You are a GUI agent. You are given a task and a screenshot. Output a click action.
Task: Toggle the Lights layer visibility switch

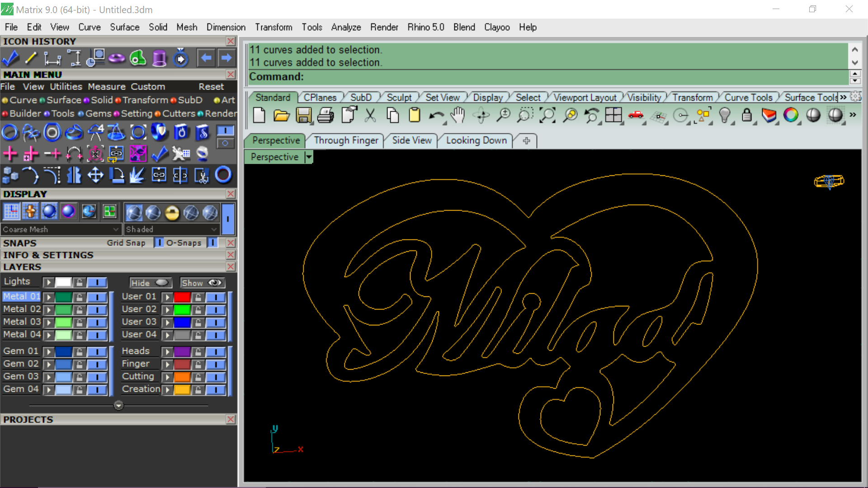pyautogui.click(x=97, y=283)
